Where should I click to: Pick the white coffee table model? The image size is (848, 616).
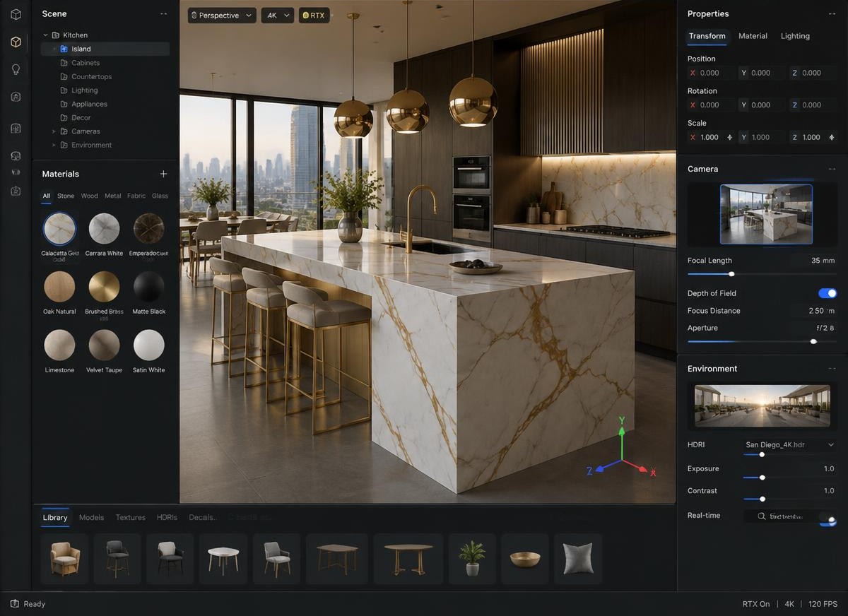point(223,558)
